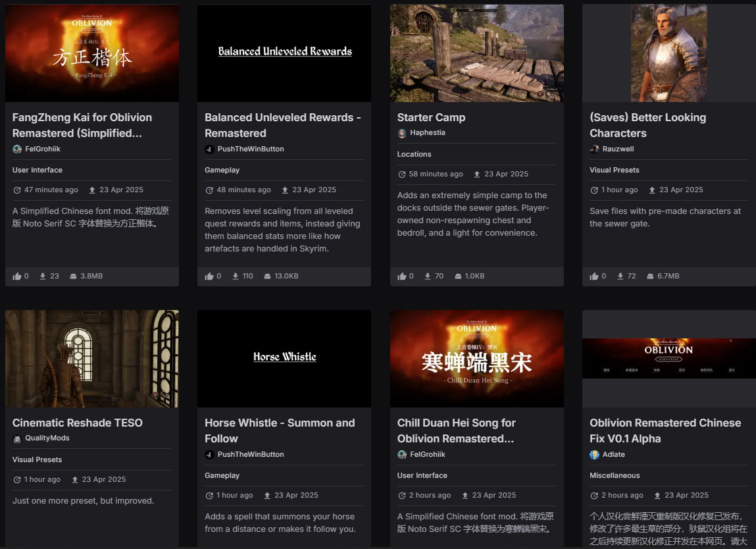
Task: Filter by Visual Presets on Cinematic Reshade
Action: click(37, 459)
